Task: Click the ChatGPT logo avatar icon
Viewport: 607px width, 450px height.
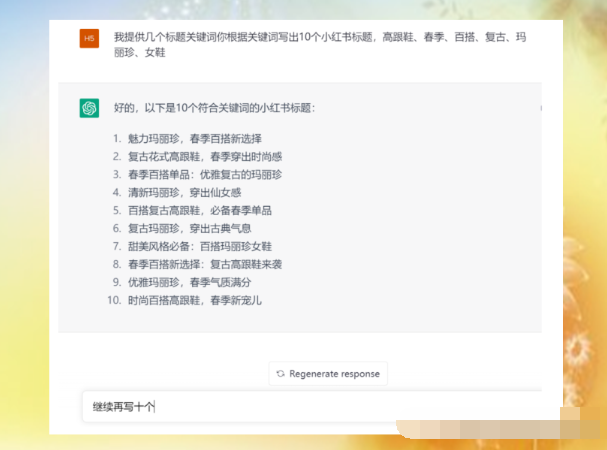Action: (90, 108)
